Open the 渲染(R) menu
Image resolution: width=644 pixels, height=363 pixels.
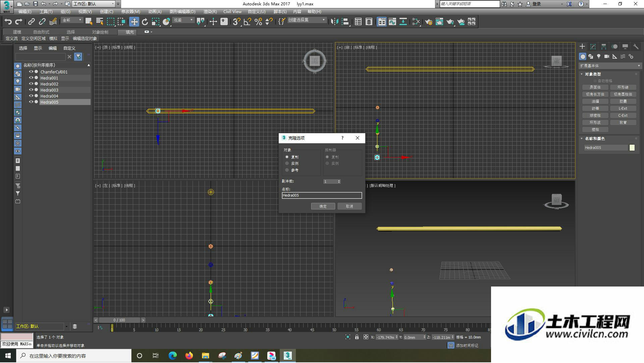click(210, 12)
